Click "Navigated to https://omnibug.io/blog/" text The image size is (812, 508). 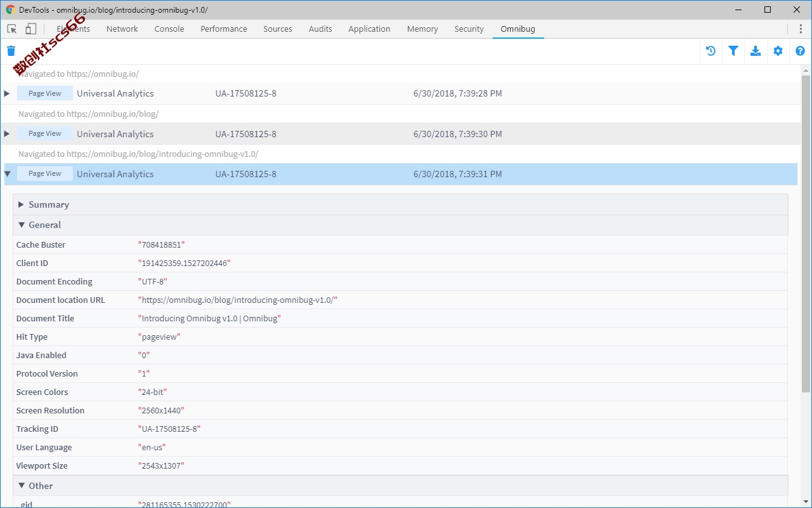click(88, 114)
